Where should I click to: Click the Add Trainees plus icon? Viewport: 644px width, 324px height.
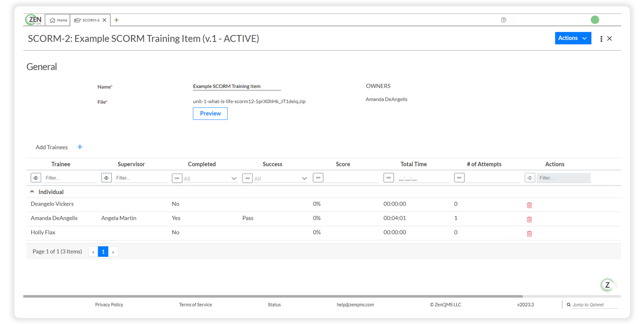(x=80, y=147)
